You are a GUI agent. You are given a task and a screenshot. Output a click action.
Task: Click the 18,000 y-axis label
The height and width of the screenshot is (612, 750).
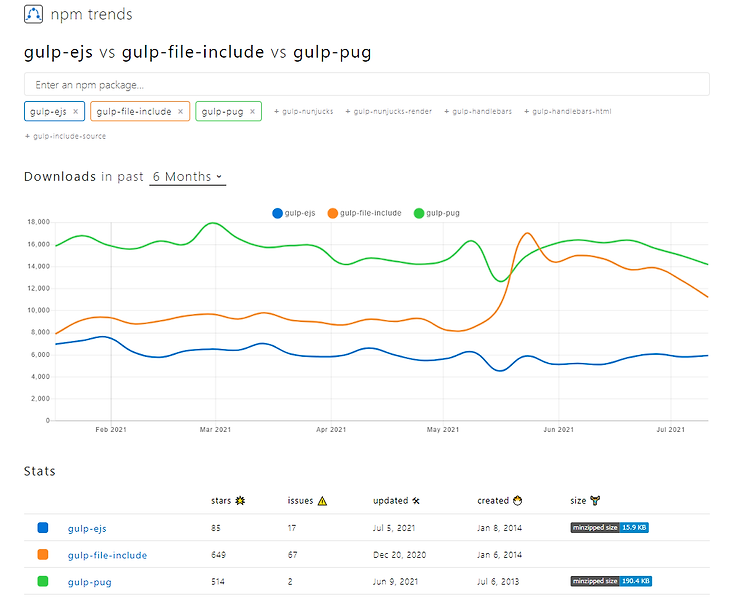[39, 222]
